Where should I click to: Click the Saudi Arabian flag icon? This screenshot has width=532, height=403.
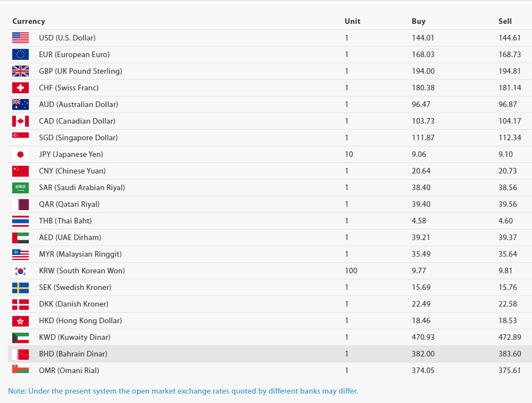[21, 187]
